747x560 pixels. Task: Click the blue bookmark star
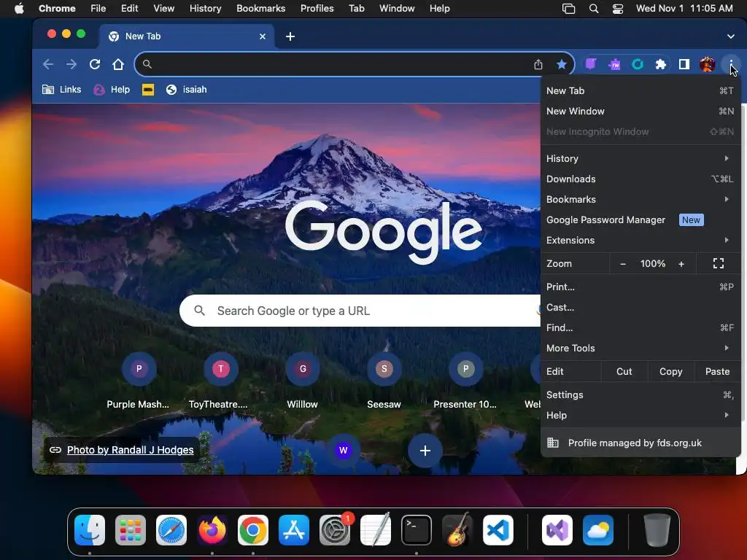point(562,64)
